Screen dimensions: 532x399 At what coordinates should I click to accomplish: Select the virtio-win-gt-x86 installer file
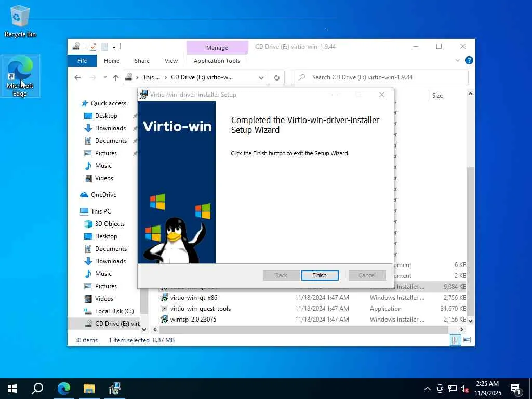(x=193, y=298)
